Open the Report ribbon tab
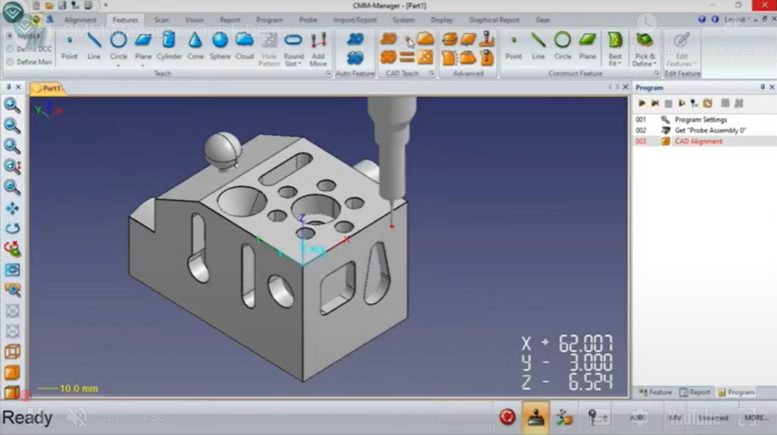 (x=230, y=20)
